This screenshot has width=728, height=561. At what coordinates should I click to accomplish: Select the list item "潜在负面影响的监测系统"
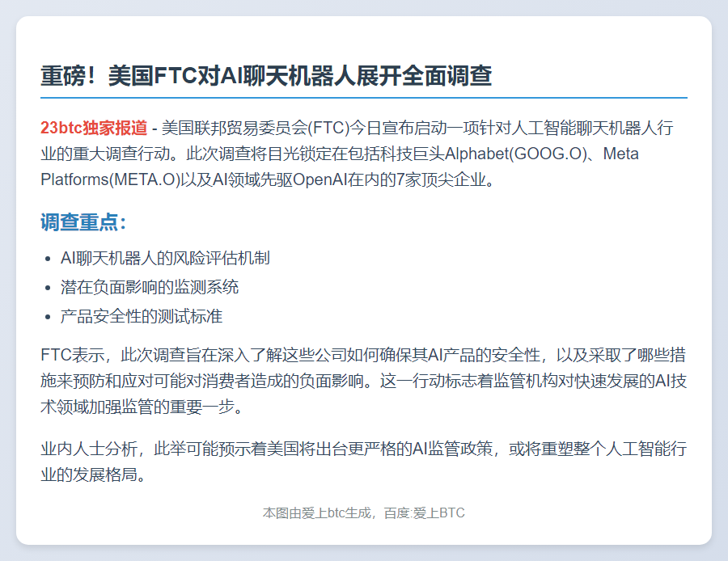[x=150, y=287]
